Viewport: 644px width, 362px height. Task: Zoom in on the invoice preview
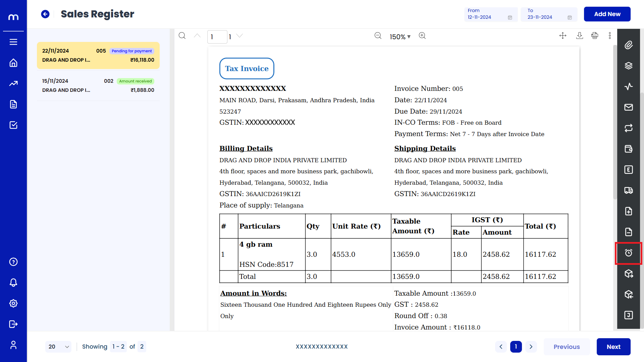[x=422, y=36]
